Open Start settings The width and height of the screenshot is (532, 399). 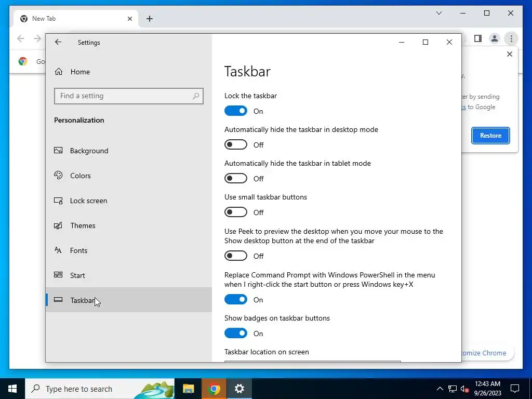click(x=129, y=275)
